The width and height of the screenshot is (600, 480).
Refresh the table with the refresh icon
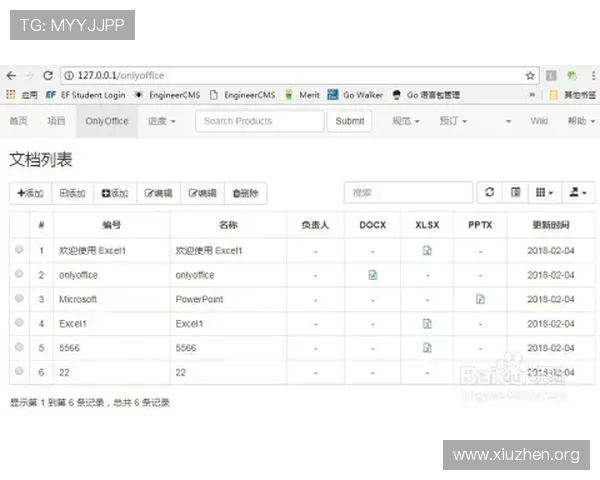click(x=489, y=192)
